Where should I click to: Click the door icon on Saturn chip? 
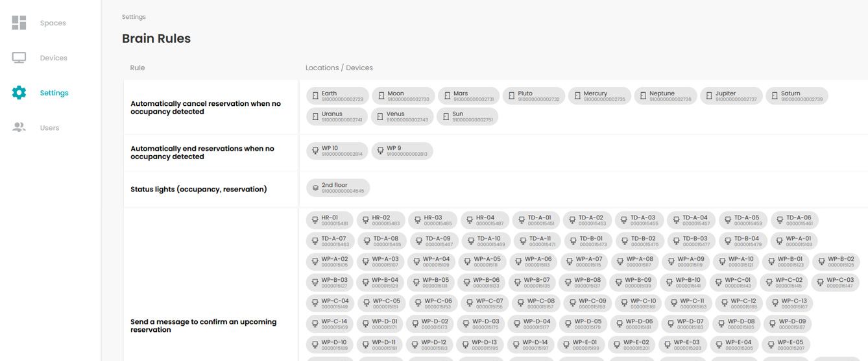(x=775, y=96)
